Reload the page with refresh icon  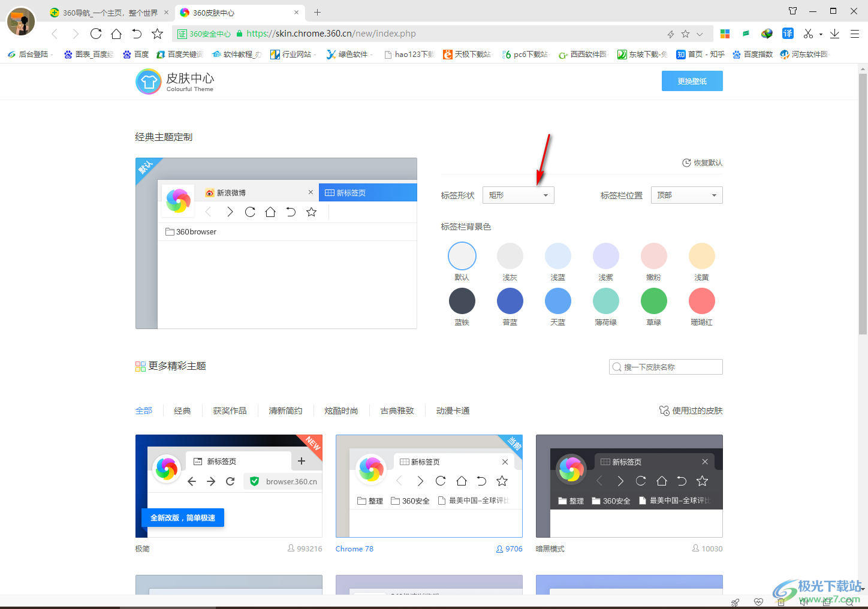pos(96,34)
